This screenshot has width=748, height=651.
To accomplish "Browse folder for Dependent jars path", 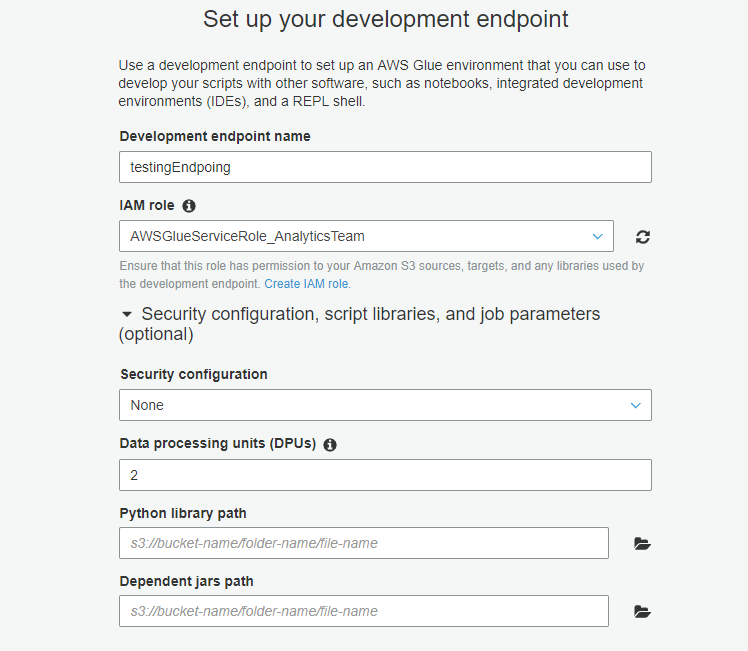I will tap(642, 611).
